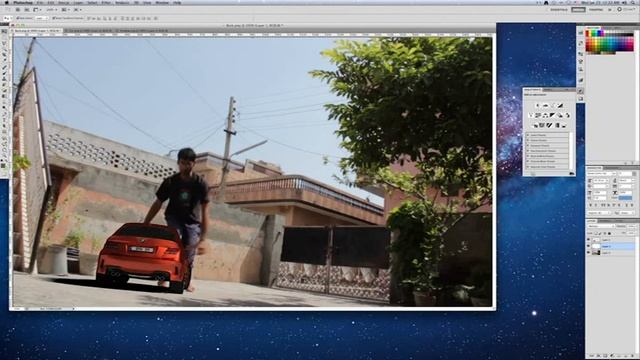Add a Threshold adjustment layer
Viewport: 640px width, 360px height.
click(549, 125)
